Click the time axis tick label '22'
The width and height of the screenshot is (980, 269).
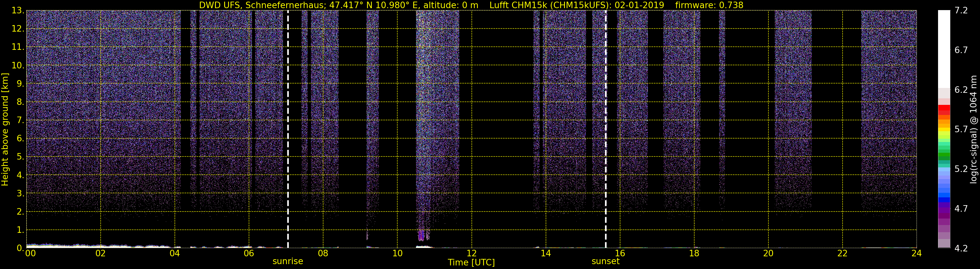842,253
